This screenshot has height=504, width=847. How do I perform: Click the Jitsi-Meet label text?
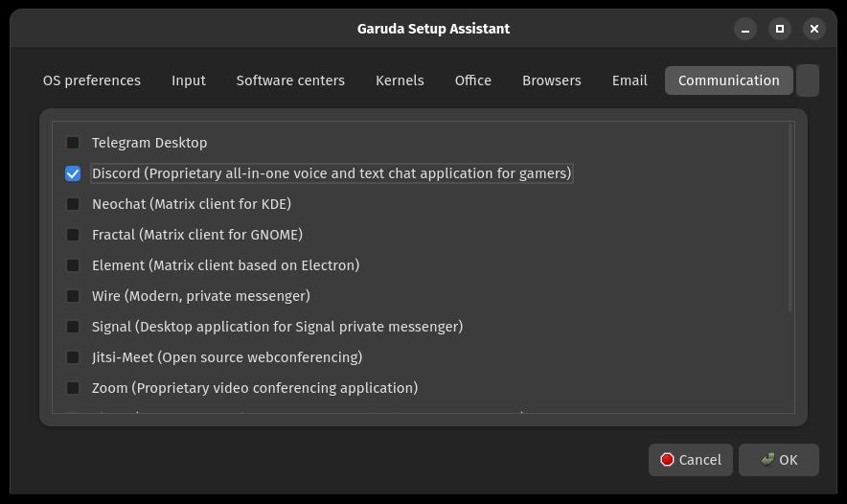227,357
